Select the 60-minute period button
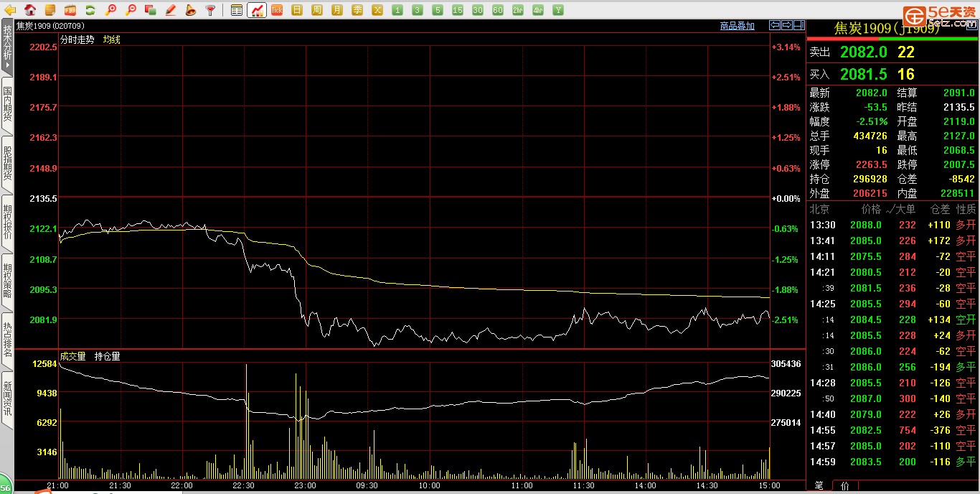Screen dimensions: 980x494 pyautogui.click(x=498, y=10)
